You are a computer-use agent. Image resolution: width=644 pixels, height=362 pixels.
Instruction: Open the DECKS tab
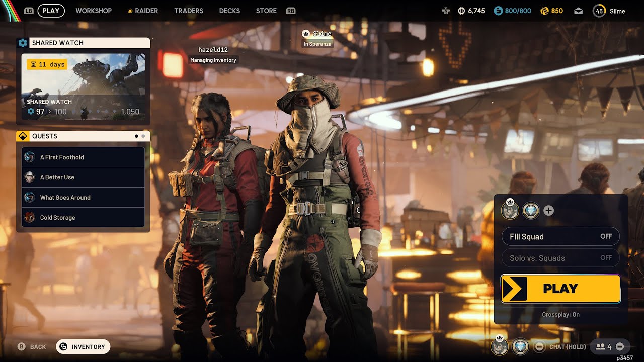pyautogui.click(x=229, y=11)
